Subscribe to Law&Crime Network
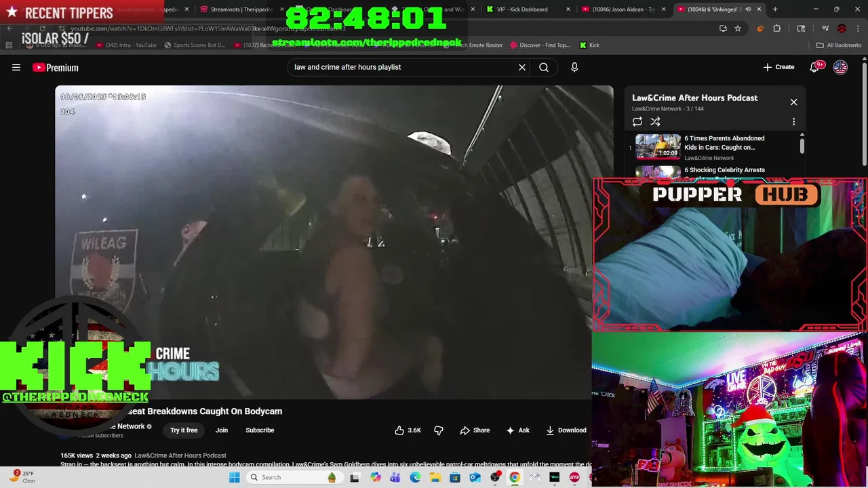The image size is (868, 488). point(260,430)
